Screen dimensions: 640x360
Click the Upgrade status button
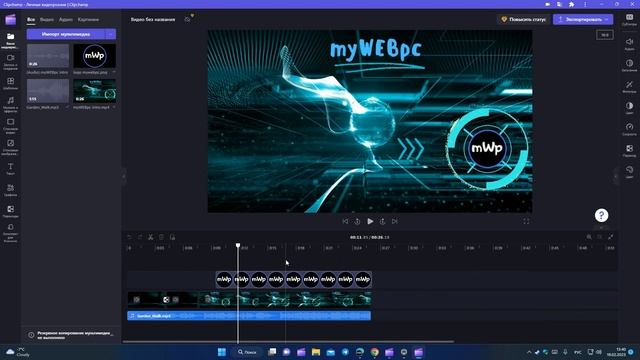(524, 19)
